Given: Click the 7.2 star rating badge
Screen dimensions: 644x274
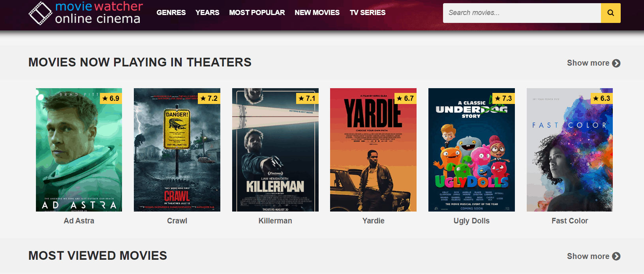Looking at the screenshot, I should 209,98.
